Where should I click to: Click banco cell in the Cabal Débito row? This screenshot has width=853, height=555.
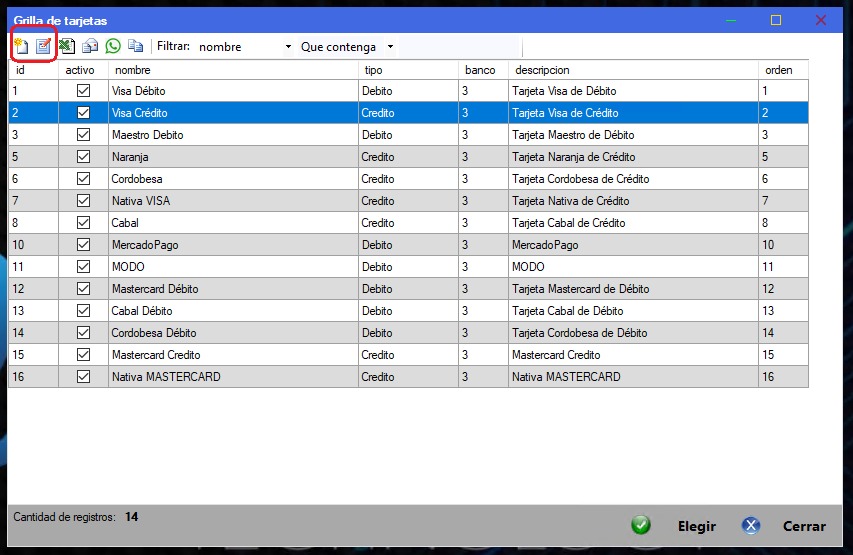pos(483,311)
